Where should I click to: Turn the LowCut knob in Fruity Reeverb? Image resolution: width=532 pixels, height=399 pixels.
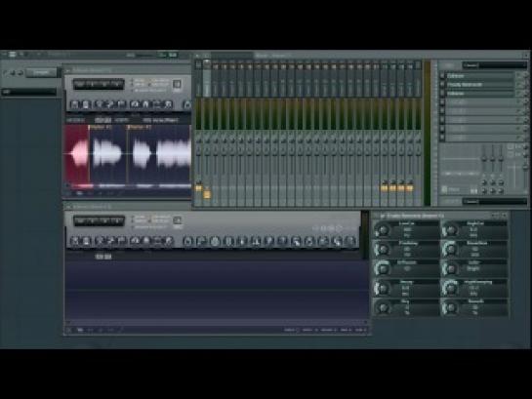tap(383, 230)
